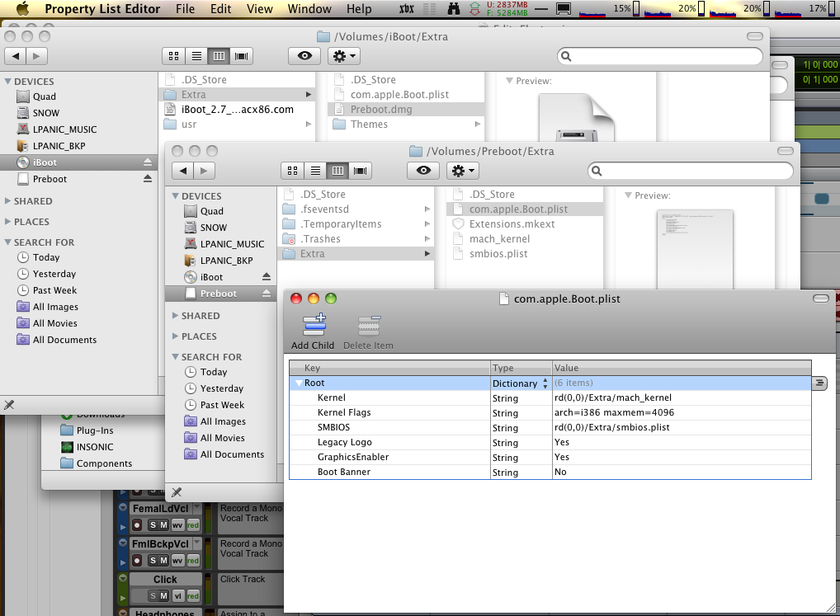Image resolution: width=840 pixels, height=616 pixels.
Task: Click solo S button on Click track
Action: 153,595
